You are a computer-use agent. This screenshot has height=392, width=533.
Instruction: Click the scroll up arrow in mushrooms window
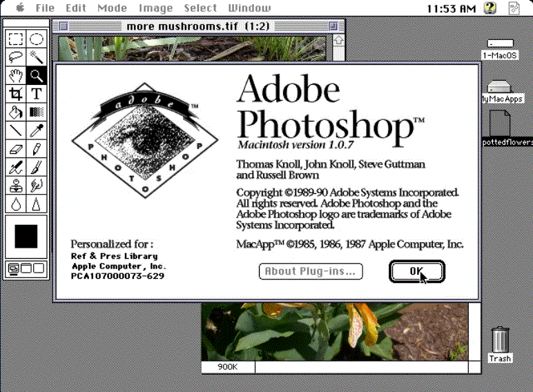[x=338, y=41]
